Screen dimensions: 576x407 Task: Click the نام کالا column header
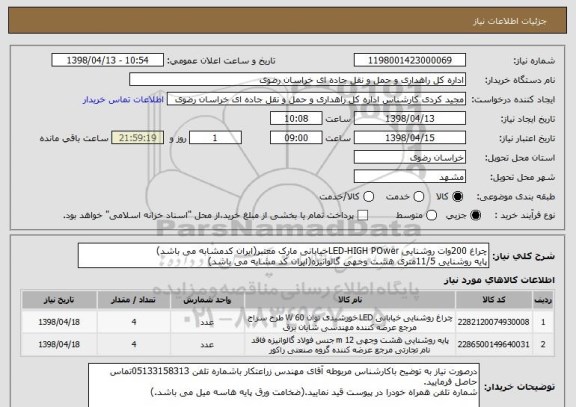coord(350,300)
